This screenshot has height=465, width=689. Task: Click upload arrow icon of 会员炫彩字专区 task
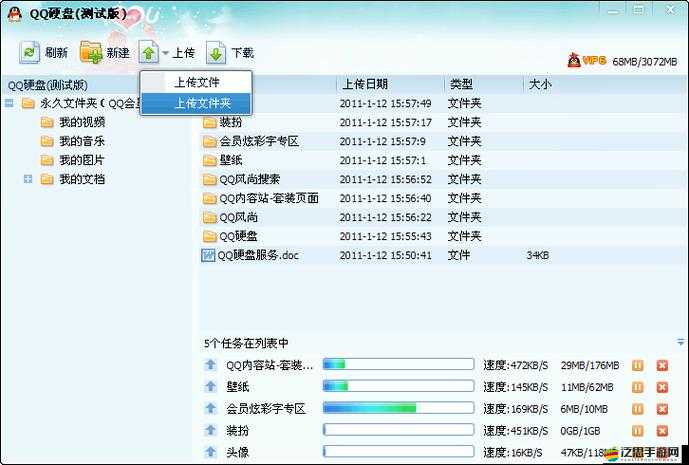[x=210, y=408]
